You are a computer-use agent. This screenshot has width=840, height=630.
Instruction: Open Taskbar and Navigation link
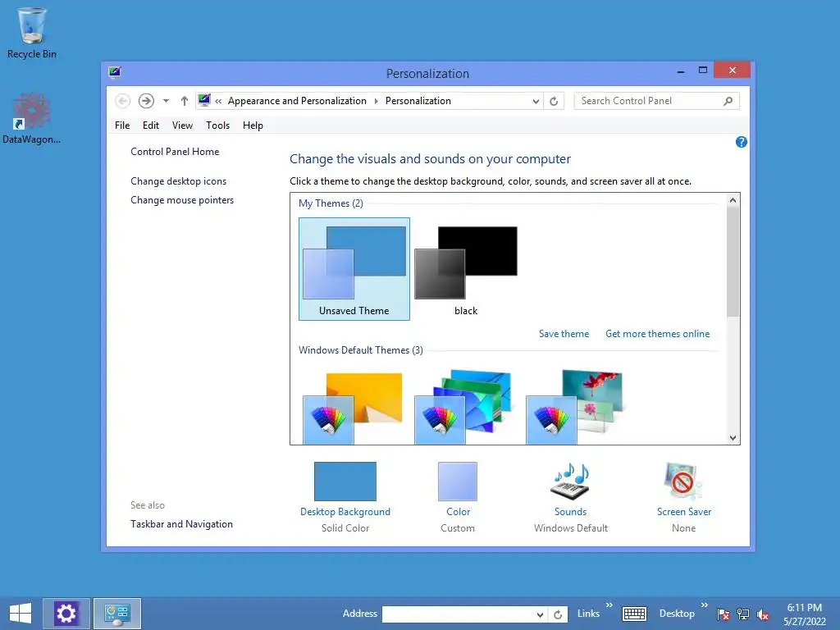click(181, 524)
